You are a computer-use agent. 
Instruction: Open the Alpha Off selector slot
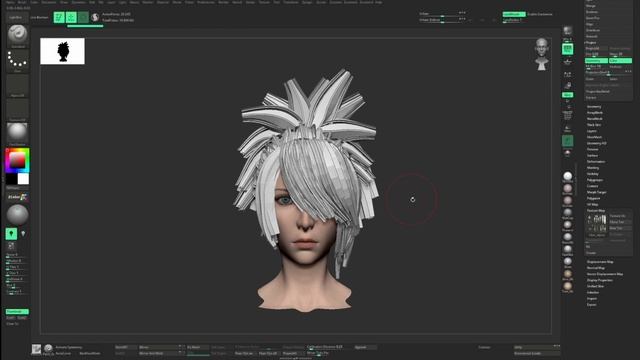pyautogui.click(x=17, y=85)
